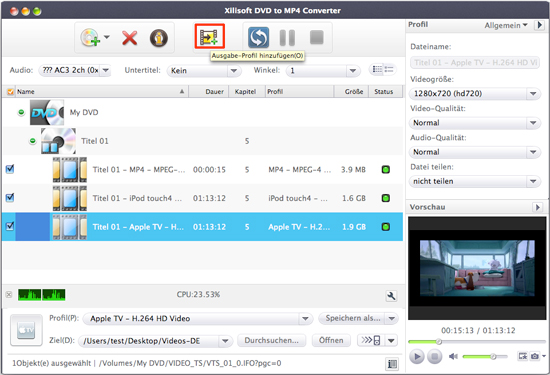Expand the Profil panel arrow
Image resolution: width=550 pixels, height=375 pixels.
pyautogui.click(x=539, y=25)
